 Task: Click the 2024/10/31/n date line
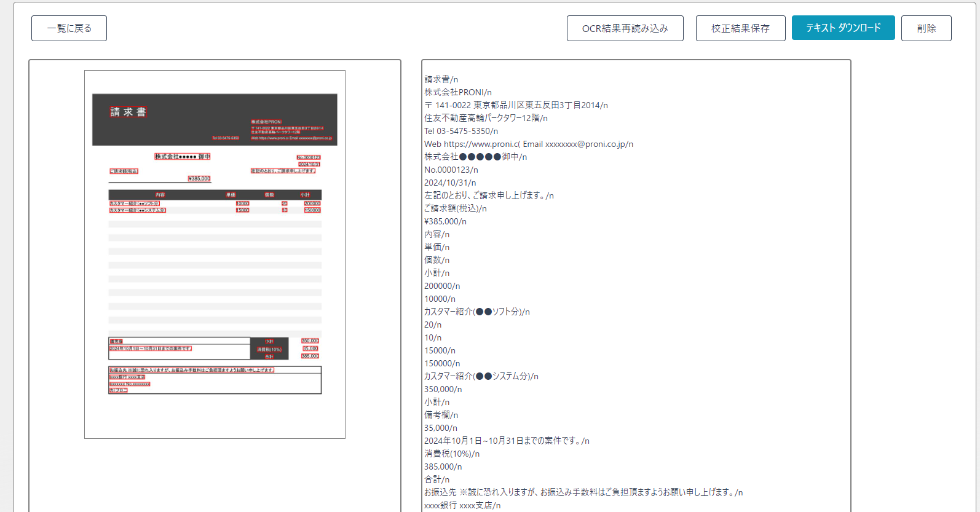(x=450, y=183)
